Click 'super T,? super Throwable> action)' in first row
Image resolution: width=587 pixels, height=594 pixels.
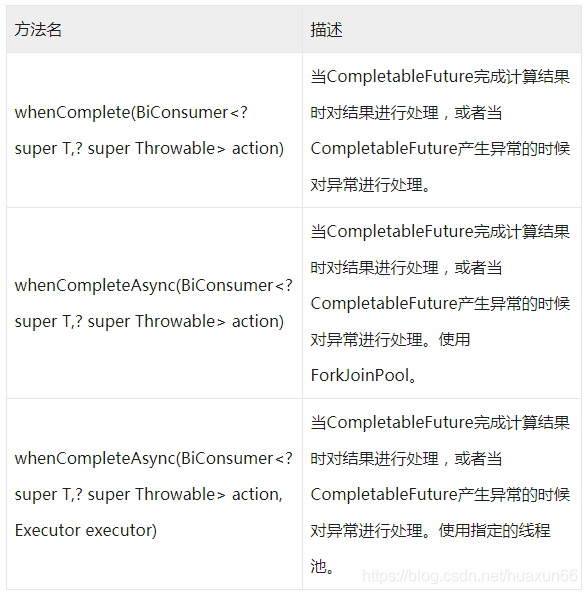(149, 148)
